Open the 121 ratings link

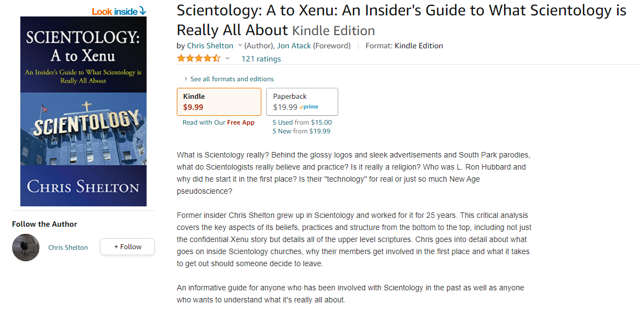point(261,59)
